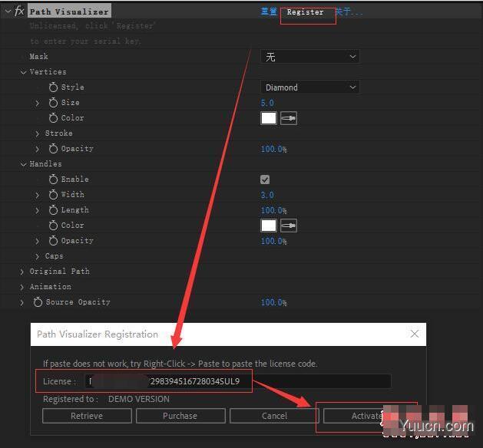Click the Handles Width stopwatch icon
This screenshot has width=483, height=448.
pos(53,194)
